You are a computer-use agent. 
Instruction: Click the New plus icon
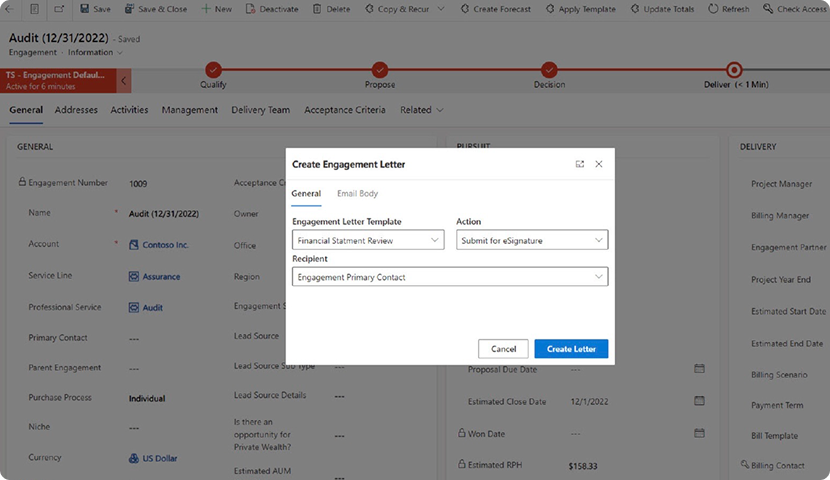206,9
